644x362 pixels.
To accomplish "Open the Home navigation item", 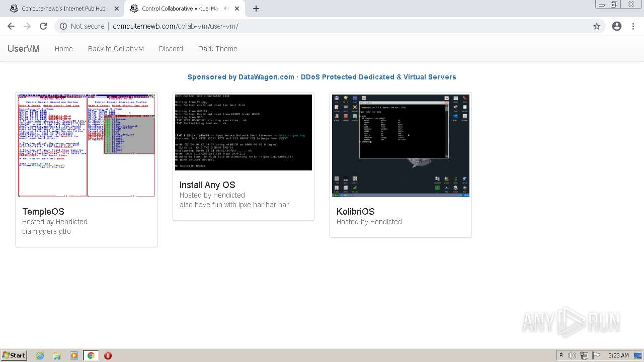I will tap(64, 49).
